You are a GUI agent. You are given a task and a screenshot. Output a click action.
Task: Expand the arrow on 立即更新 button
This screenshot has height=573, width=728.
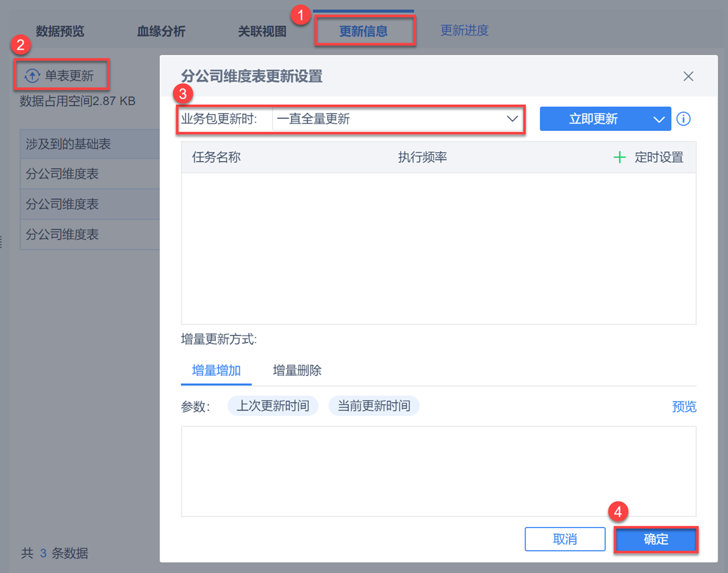(659, 119)
